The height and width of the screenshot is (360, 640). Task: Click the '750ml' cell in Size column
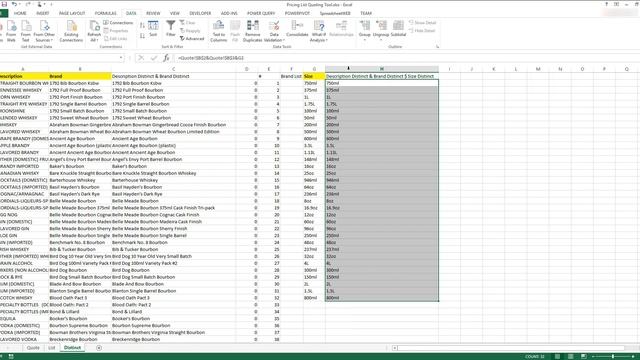(x=314, y=83)
